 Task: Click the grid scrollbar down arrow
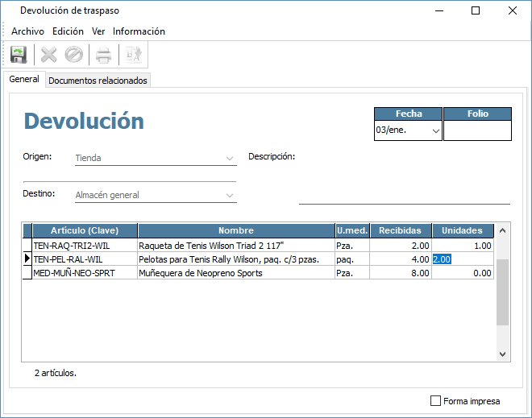click(503, 354)
